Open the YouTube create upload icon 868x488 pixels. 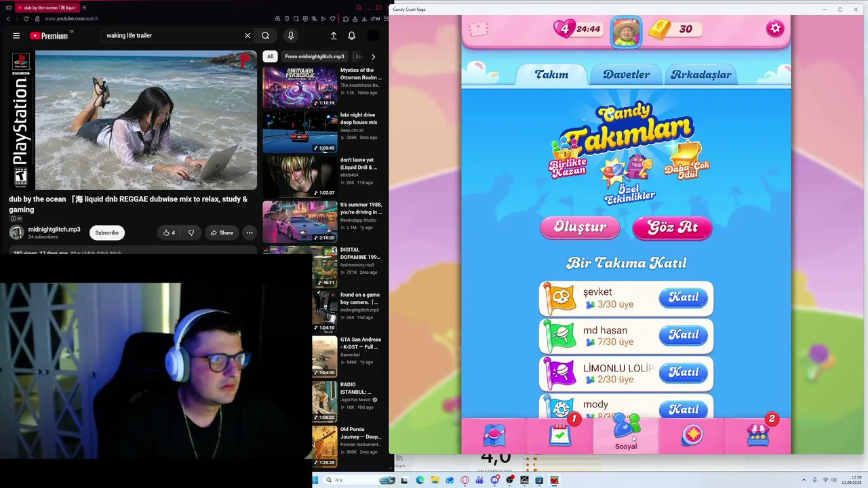(334, 35)
